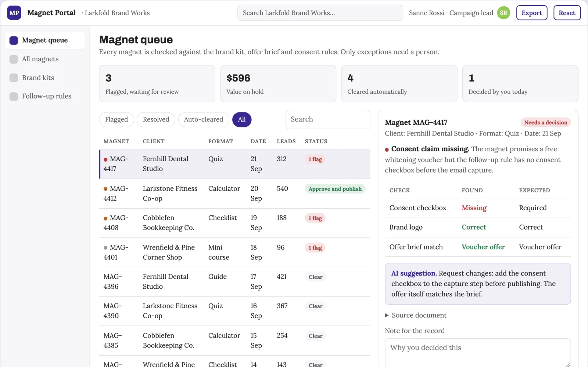
Task: Click the Clear badge for MAG-4396
Action: point(316,277)
